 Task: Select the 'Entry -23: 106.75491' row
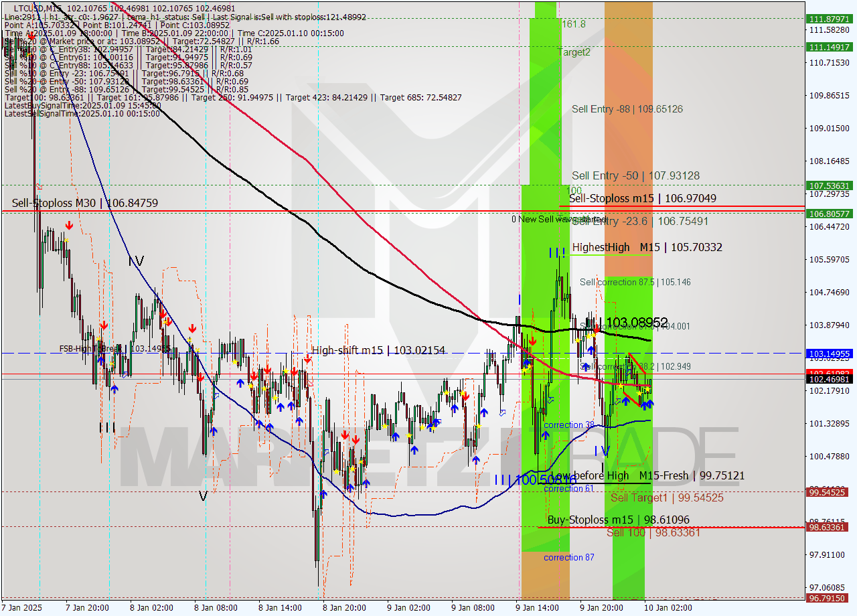click(124, 73)
